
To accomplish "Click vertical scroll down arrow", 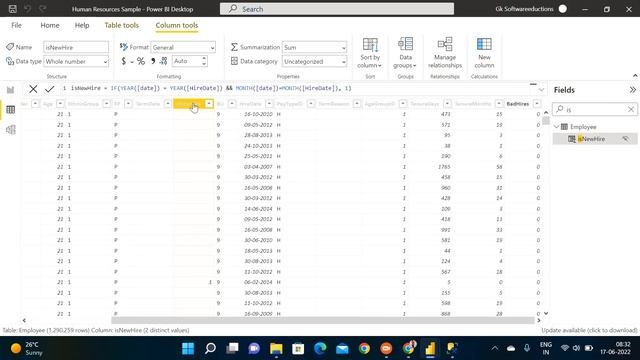I will point(546,313).
